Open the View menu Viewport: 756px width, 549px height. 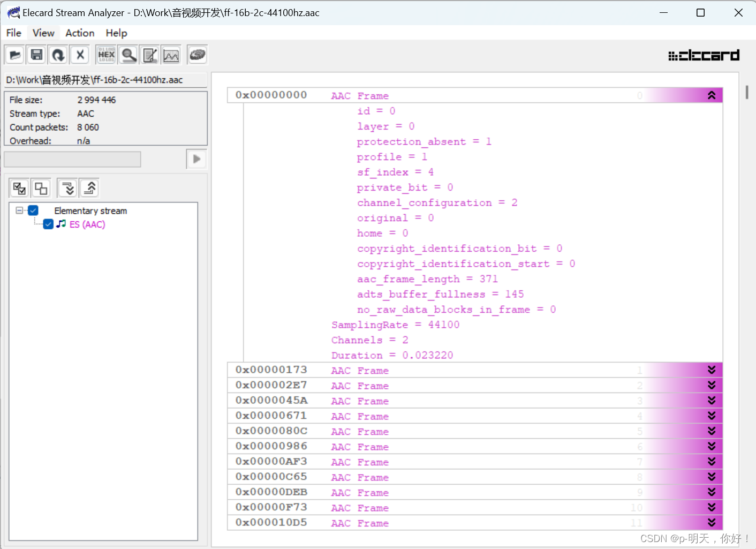coord(43,33)
